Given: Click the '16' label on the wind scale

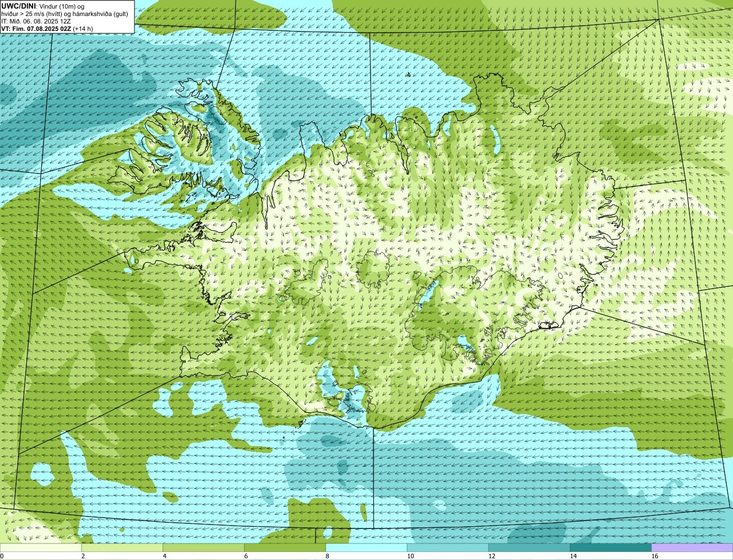Looking at the screenshot, I should [654, 556].
